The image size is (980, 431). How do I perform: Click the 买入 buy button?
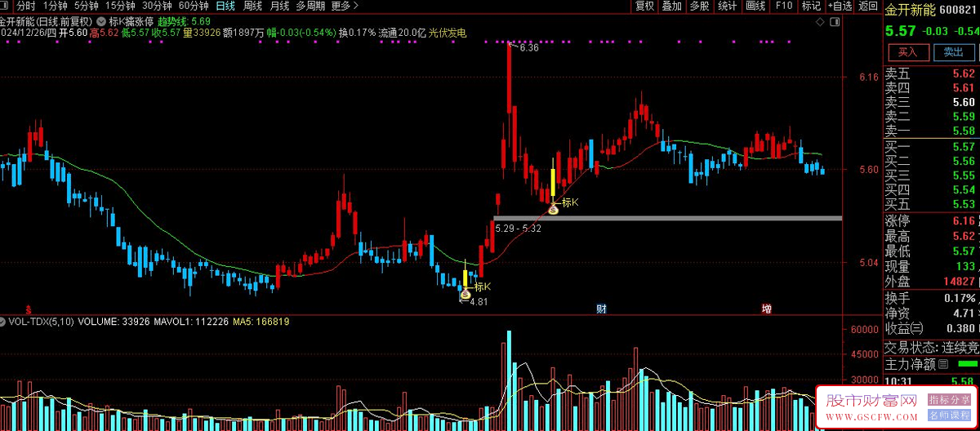(908, 52)
